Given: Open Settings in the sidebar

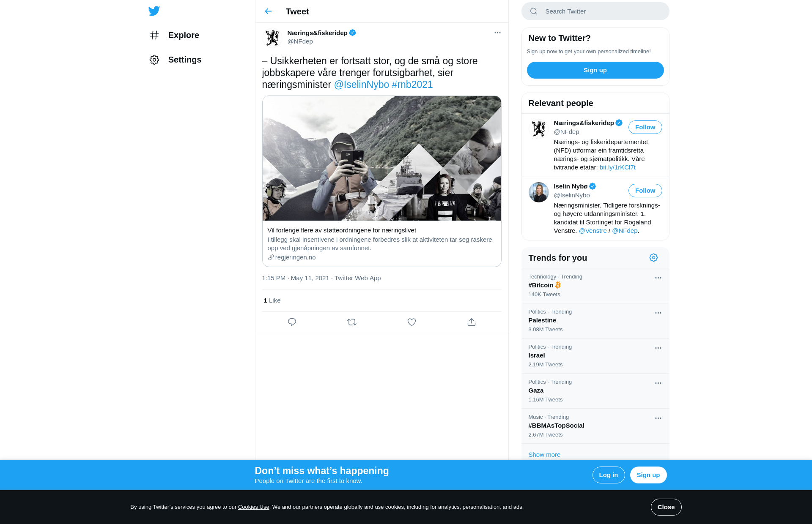Looking at the screenshot, I should pyautogui.click(x=176, y=60).
